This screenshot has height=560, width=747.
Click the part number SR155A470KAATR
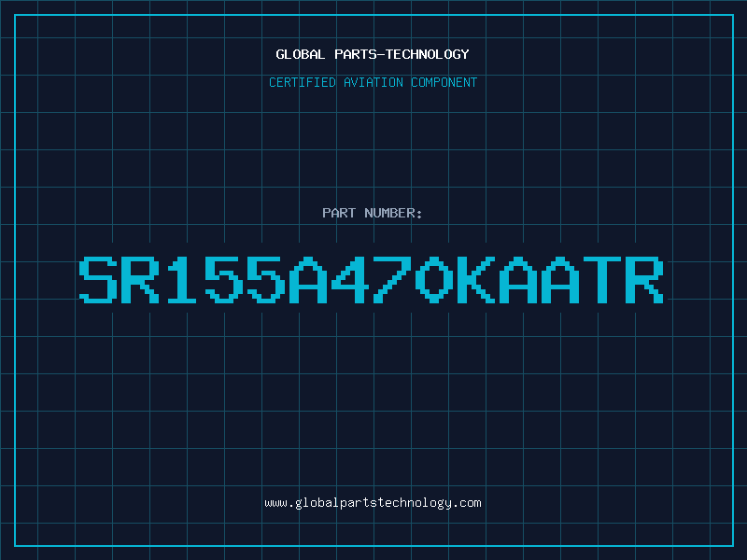[x=371, y=280]
